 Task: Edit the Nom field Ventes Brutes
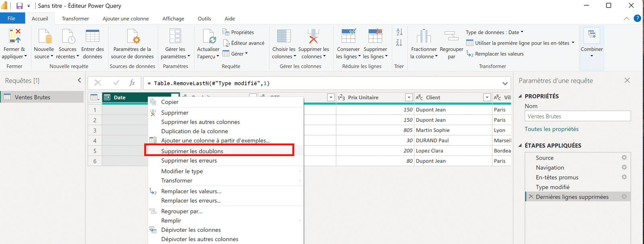coord(578,116)
